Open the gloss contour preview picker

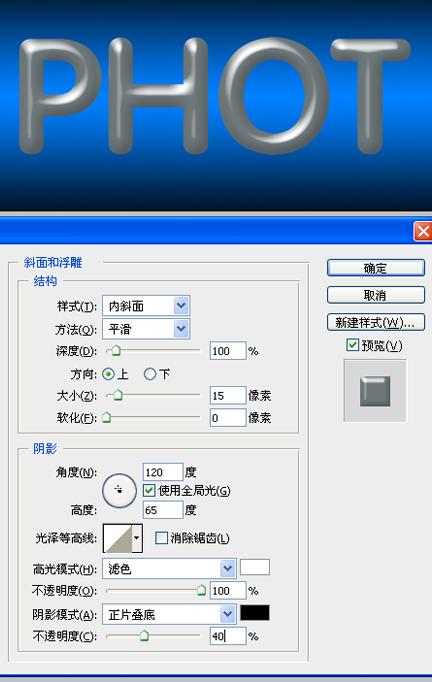pos(117,538)
